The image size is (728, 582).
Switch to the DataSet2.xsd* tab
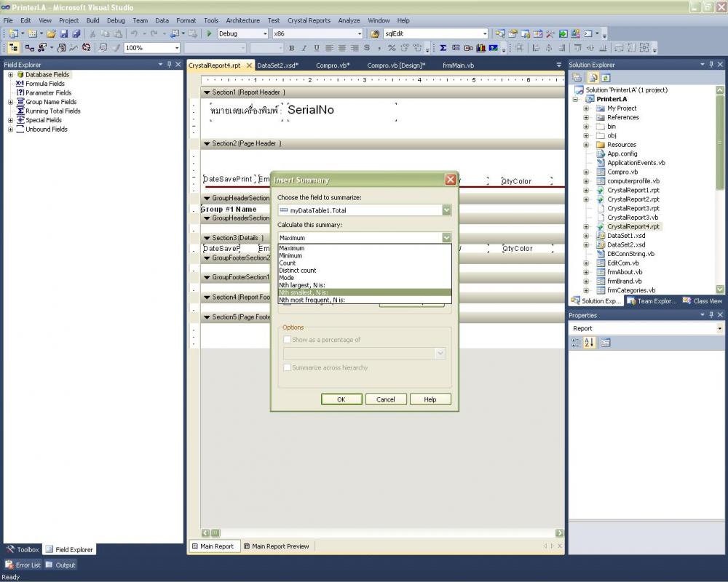pos(277,65)
